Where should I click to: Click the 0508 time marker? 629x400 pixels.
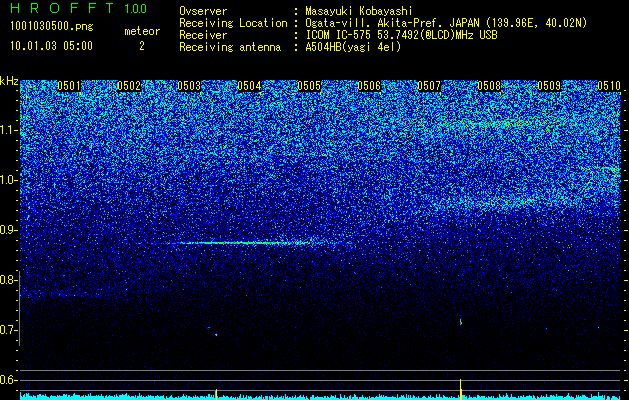(x=489, y=86)
